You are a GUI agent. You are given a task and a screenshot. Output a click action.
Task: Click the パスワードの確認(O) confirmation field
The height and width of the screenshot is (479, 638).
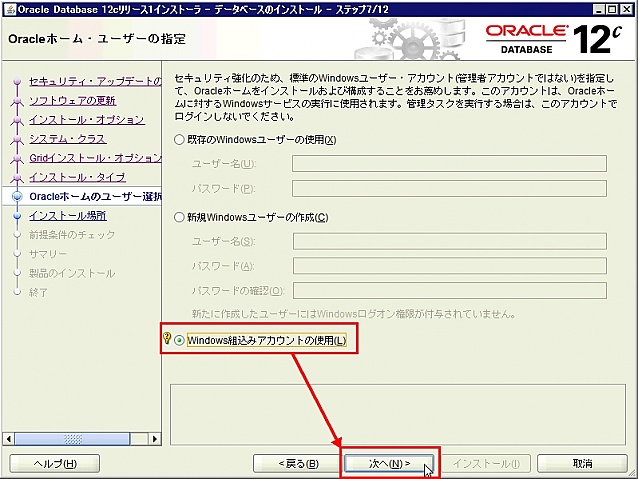[450, 291]
